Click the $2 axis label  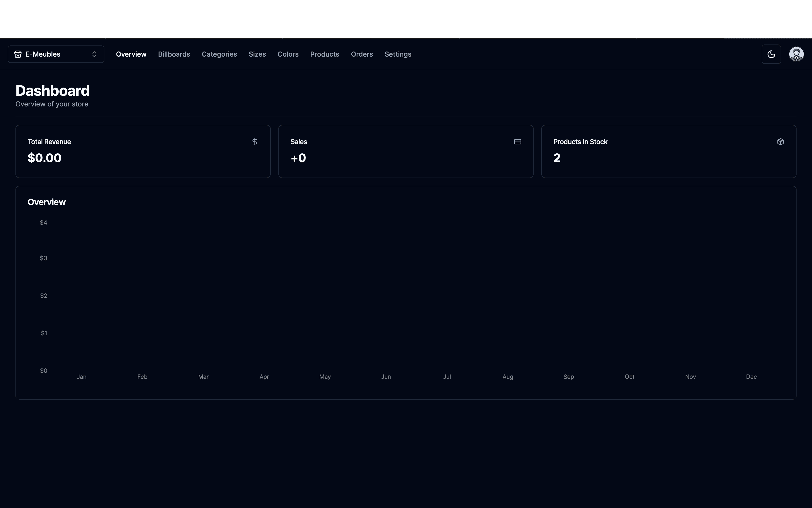pyautogui.click(x=43, y=296)
